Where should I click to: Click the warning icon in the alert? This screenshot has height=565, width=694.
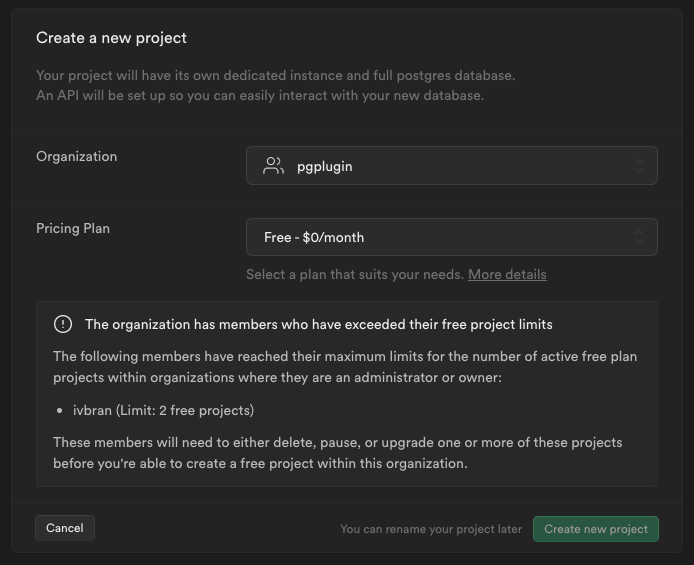pyautogui.click(x=63, y=324)
